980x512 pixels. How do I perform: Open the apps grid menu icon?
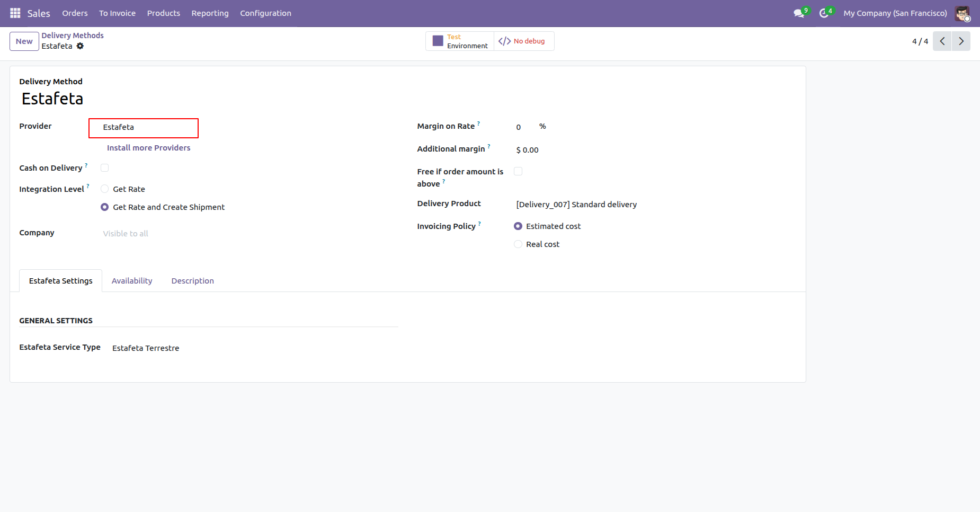[15, 13]
